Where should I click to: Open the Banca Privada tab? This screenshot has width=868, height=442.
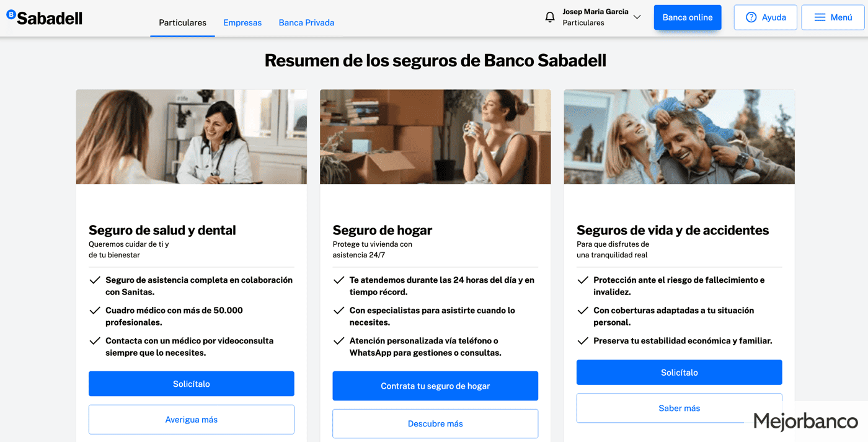pos(306,22)
